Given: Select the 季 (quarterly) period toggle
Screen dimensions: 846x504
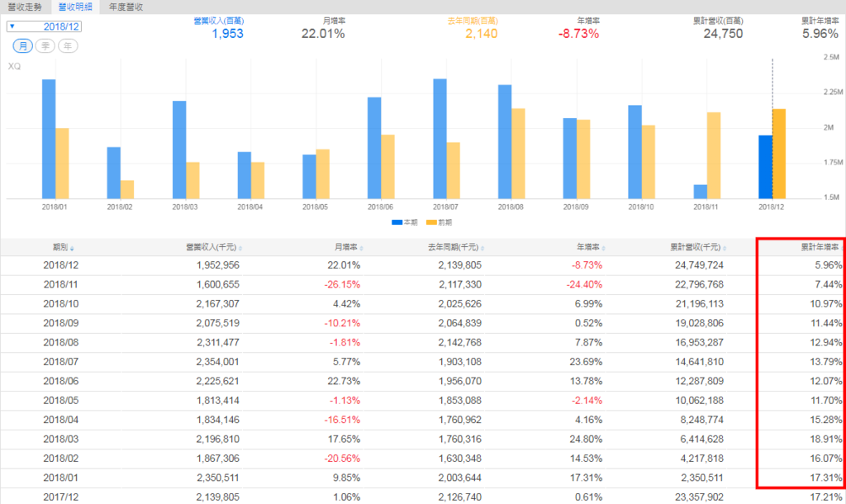Looking at the screenshot, I should (45, 46).
